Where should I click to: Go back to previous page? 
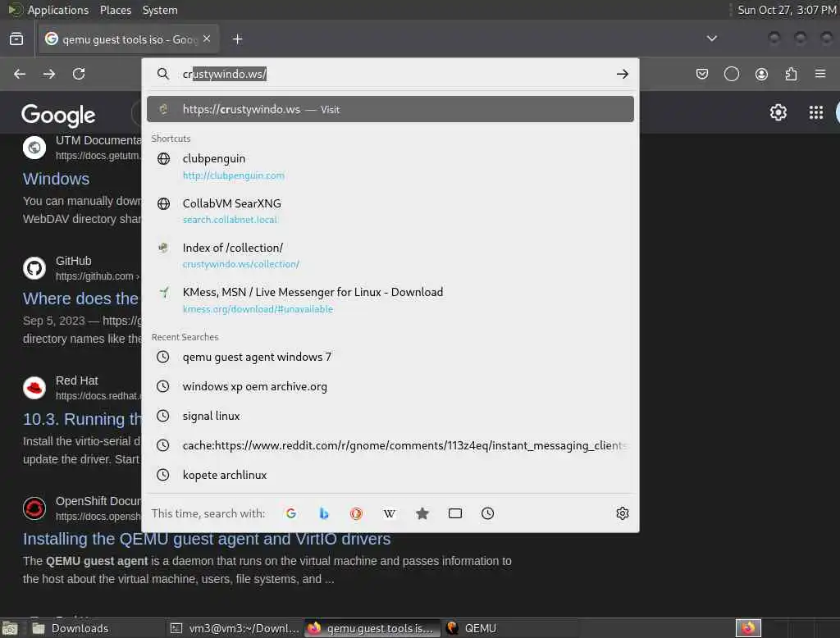[x=20, y=74]
